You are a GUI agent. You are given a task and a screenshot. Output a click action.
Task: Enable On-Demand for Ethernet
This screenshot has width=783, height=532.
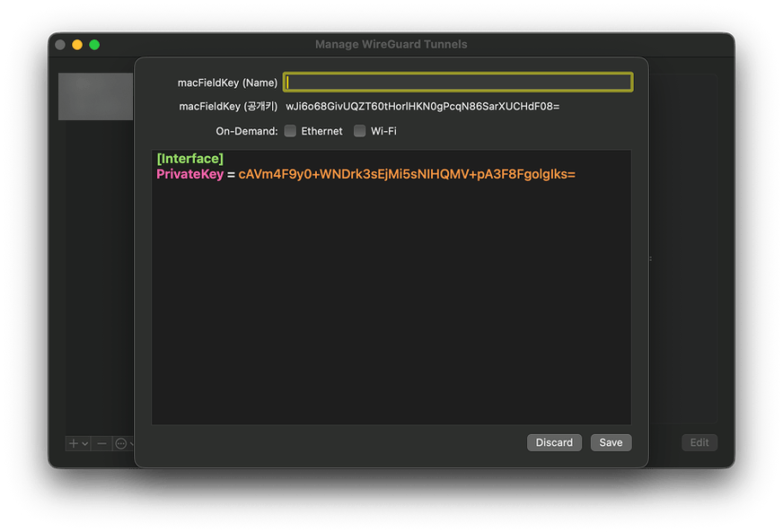[290, 130]
